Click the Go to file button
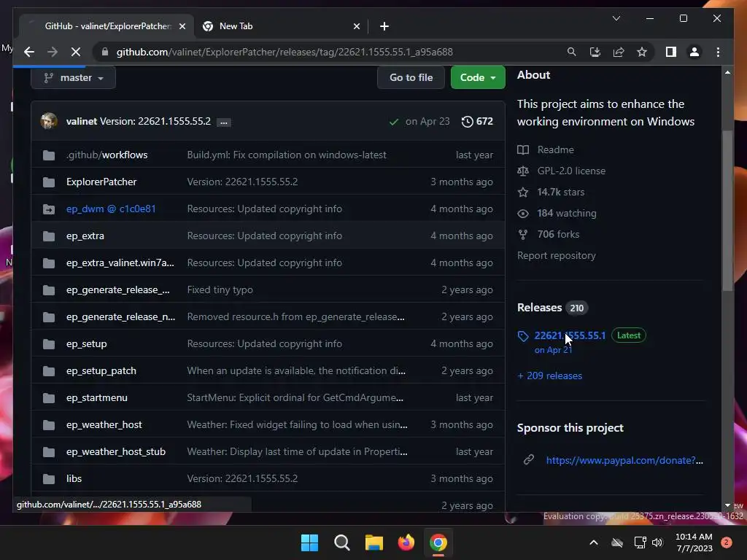This screenshot has width=747, height=560. pyautogui.click(x=411, y=77)
